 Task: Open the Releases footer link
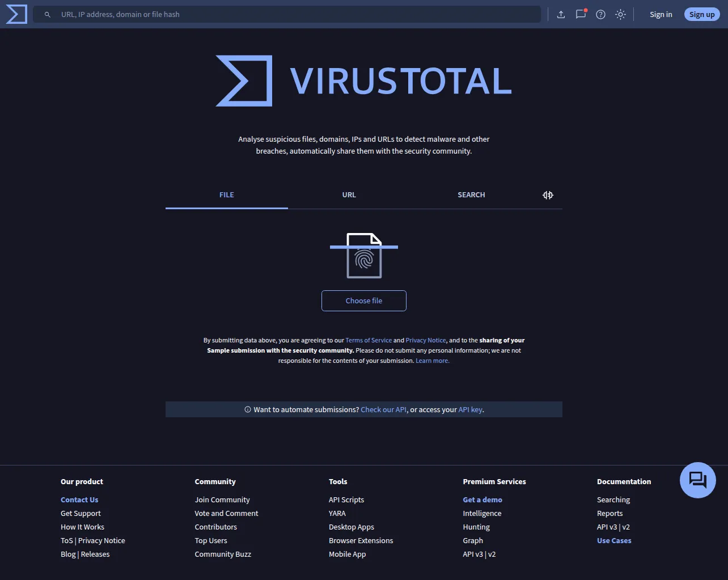click(95, 554)
